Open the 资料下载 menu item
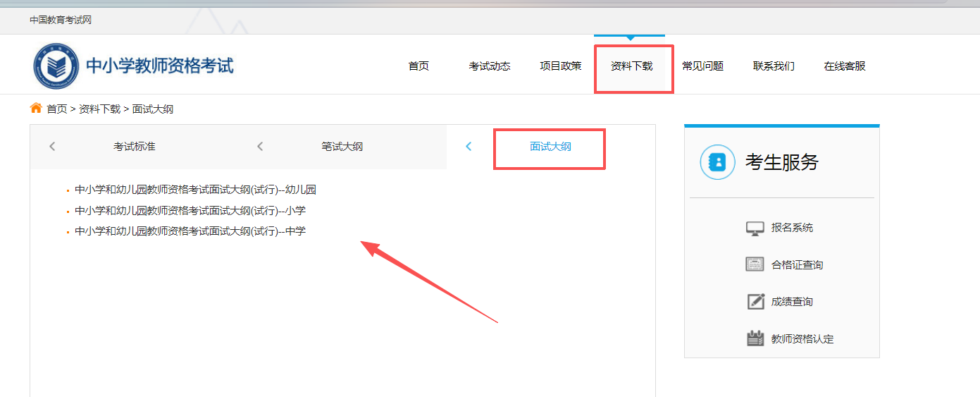980x397 pixels. [631, 66]
